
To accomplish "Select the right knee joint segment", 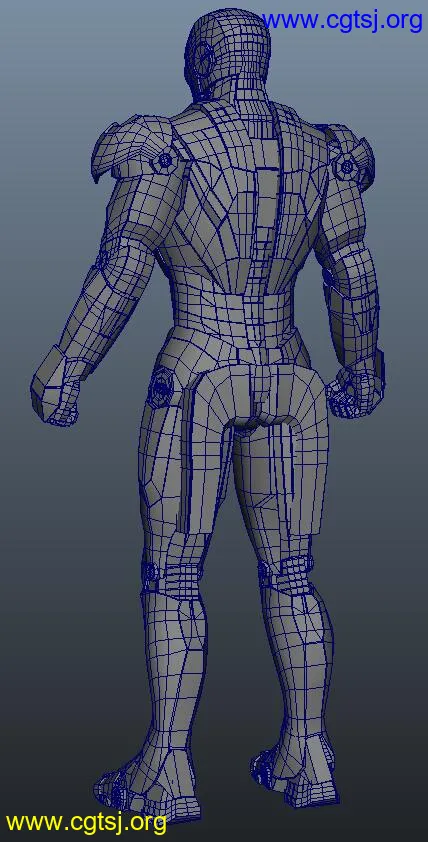I will tap(286, 574).
